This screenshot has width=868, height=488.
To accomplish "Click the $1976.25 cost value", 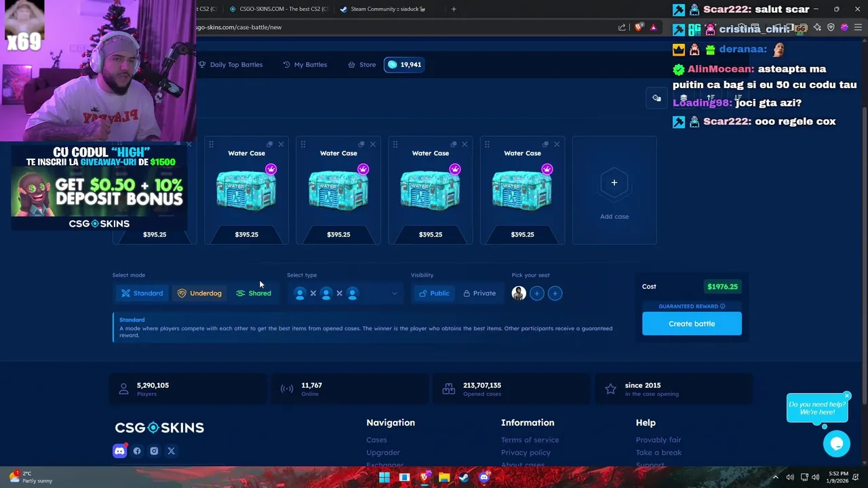I will click(722, 287).
